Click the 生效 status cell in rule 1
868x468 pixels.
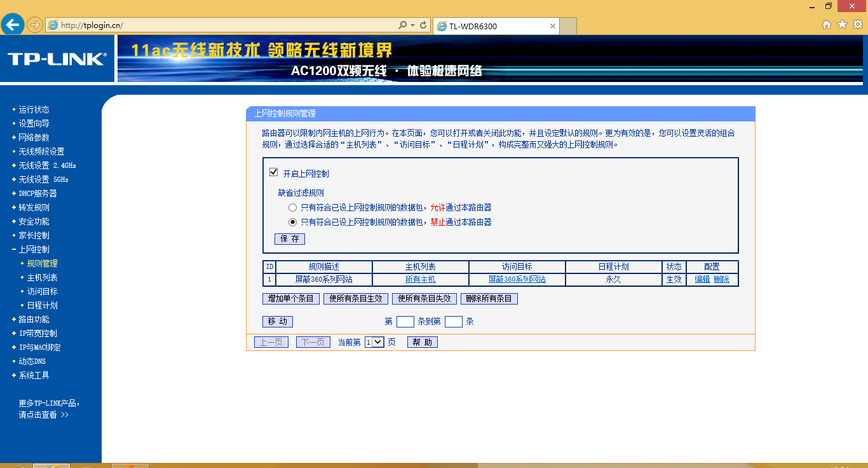pyautogui.click(x=674, y=280)
